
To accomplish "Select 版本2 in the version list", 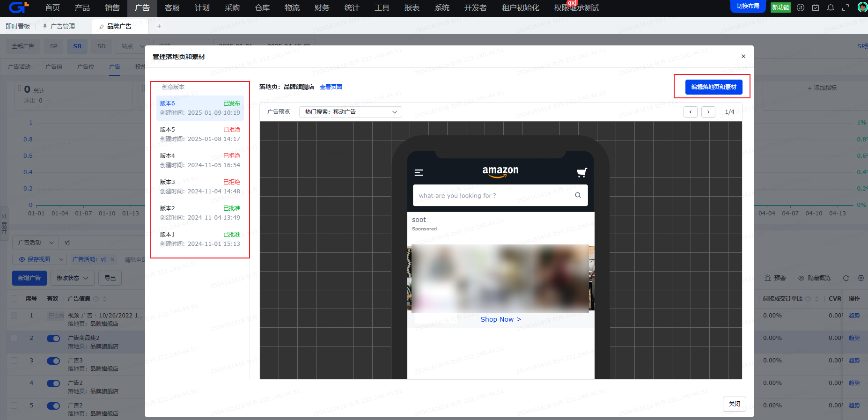I will (200, 213).
